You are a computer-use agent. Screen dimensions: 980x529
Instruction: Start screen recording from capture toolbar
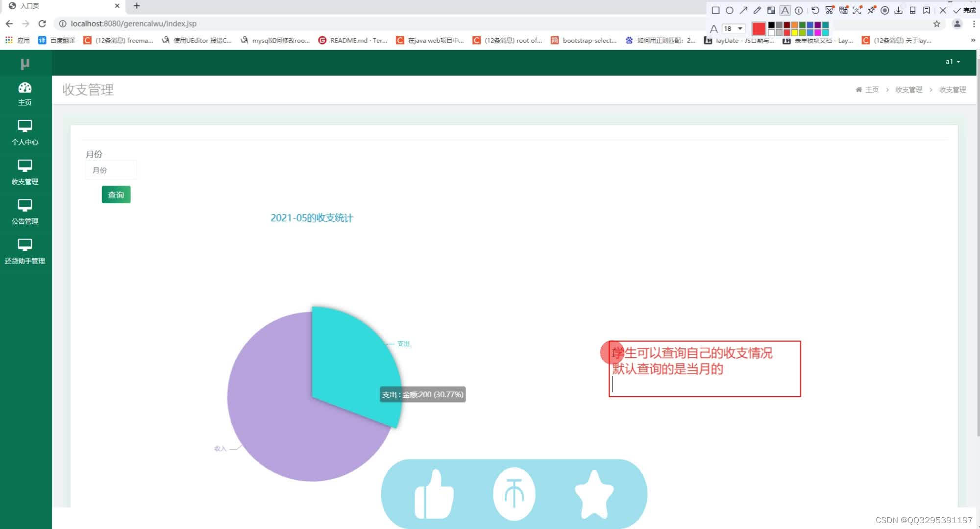pos(885,10)
